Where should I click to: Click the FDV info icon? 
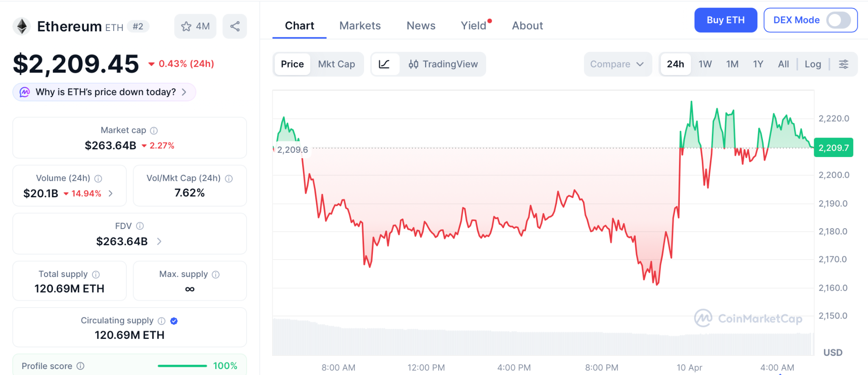[x=140, y=226]
